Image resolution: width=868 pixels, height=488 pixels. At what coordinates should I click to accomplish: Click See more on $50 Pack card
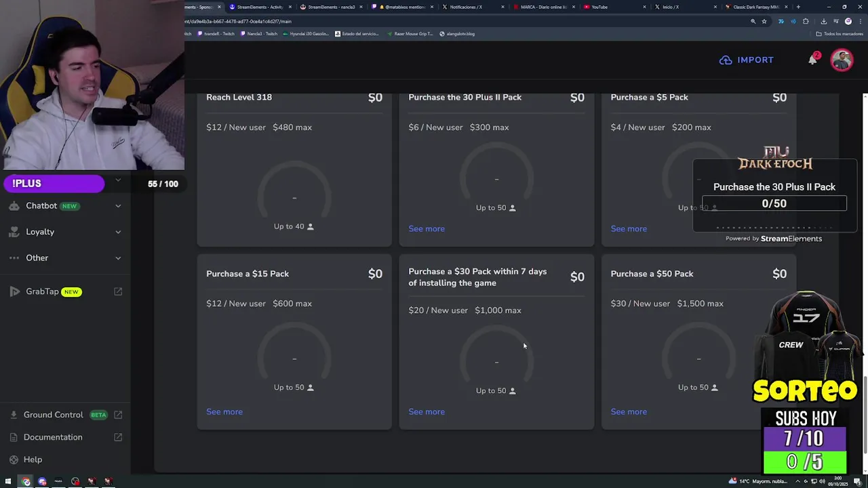[x=629, y=411]
